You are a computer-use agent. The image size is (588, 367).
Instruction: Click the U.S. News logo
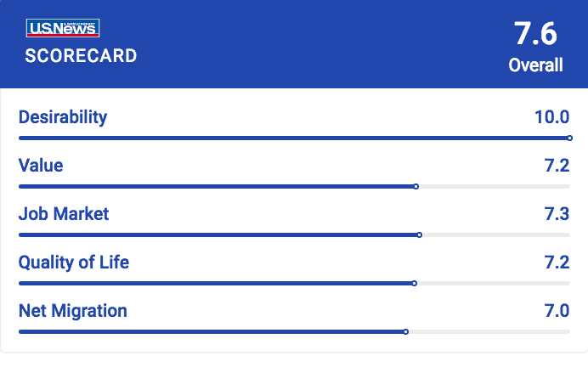[63, 28]
